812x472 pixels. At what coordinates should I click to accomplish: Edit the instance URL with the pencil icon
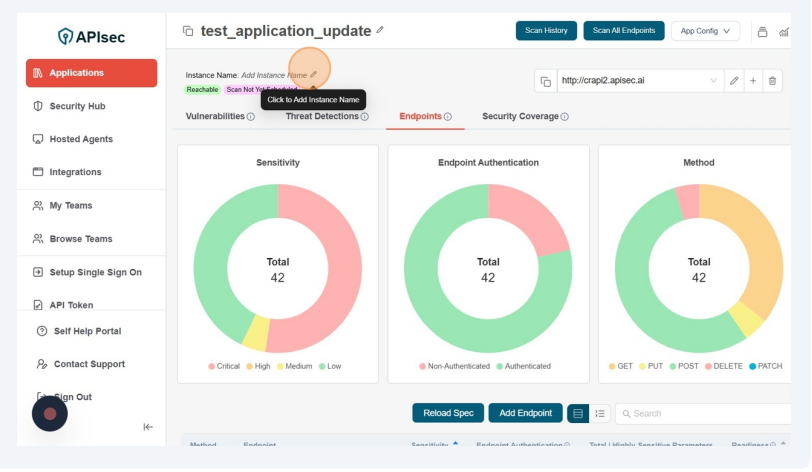733,81
